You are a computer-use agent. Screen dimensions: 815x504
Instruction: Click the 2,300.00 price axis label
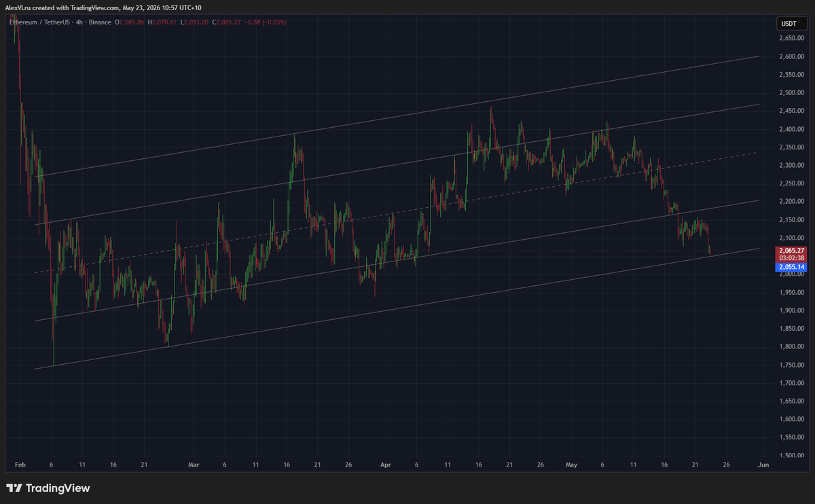point(791,165)
